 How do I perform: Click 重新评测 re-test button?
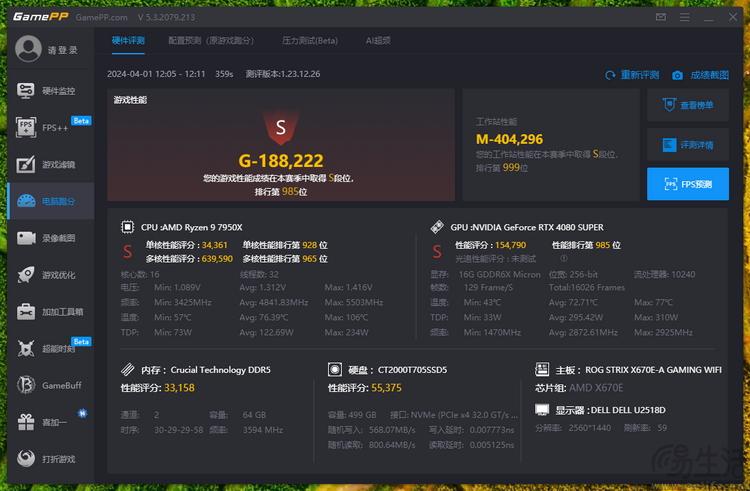[632, 75]
